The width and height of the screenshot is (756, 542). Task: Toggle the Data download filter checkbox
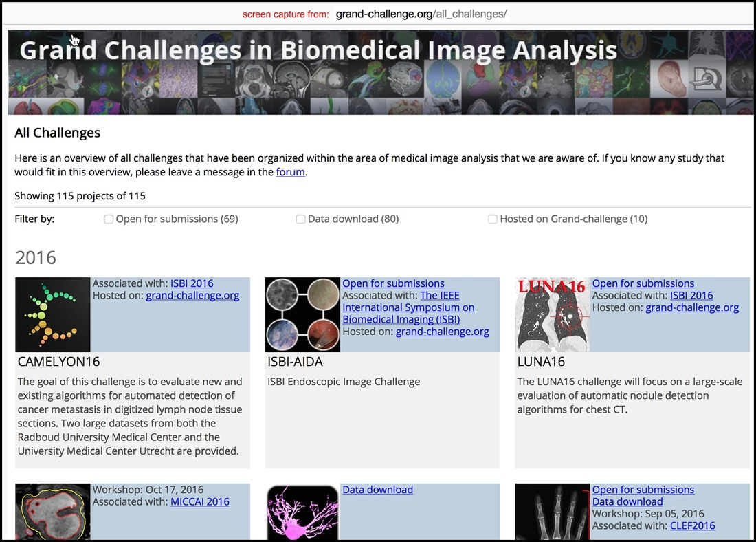pos(300,219)
